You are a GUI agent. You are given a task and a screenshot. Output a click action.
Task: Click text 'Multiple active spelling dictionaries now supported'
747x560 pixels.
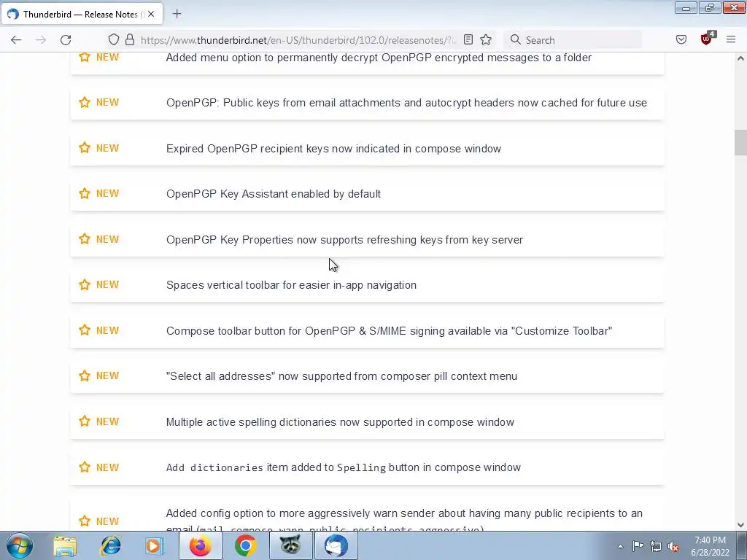(289, 422)
